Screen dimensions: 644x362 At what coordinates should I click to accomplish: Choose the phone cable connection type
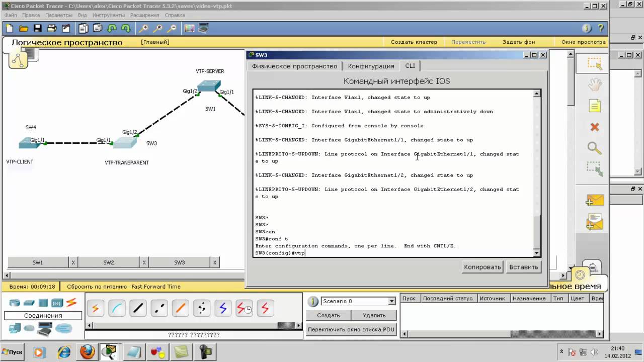click(x=202, y=308)
